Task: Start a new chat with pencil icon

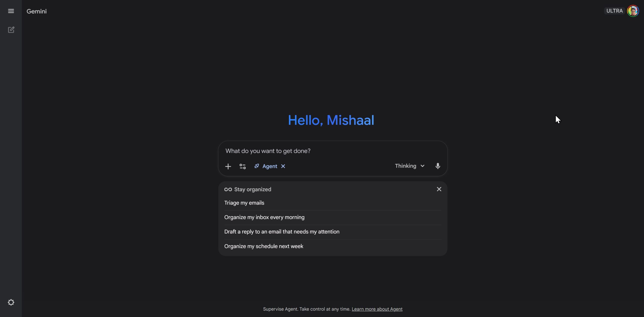Action: click(x=11, y=30)
